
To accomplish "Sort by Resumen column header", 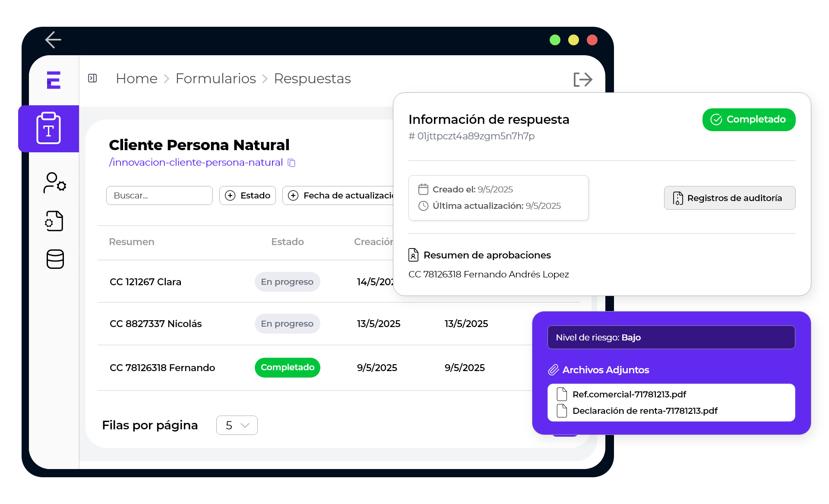I will pyautogui.click(x=131, y=242).
